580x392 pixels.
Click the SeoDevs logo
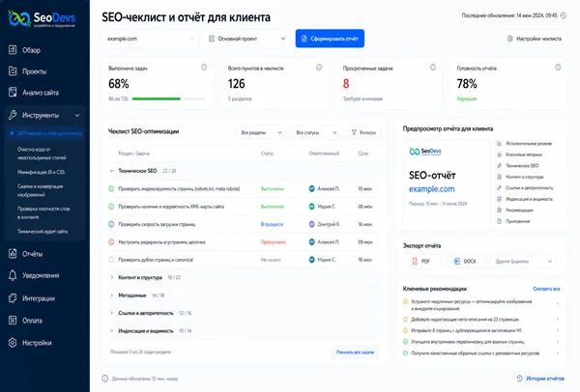coord(42,18)
